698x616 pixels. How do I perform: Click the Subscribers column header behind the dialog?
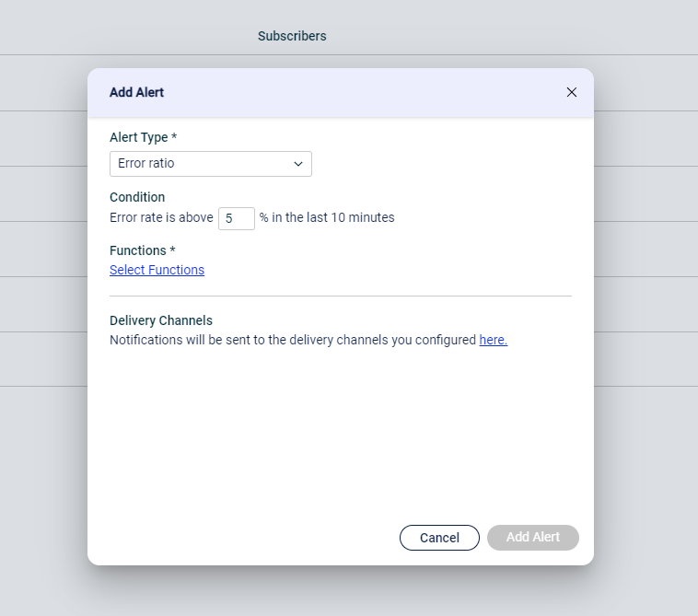[292, 36]
